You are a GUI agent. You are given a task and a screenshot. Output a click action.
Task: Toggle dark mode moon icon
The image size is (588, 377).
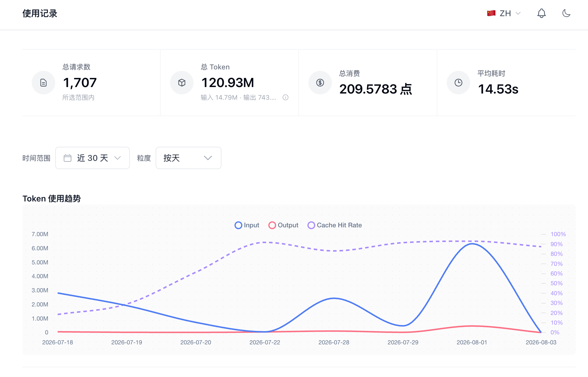coord(566,13)
